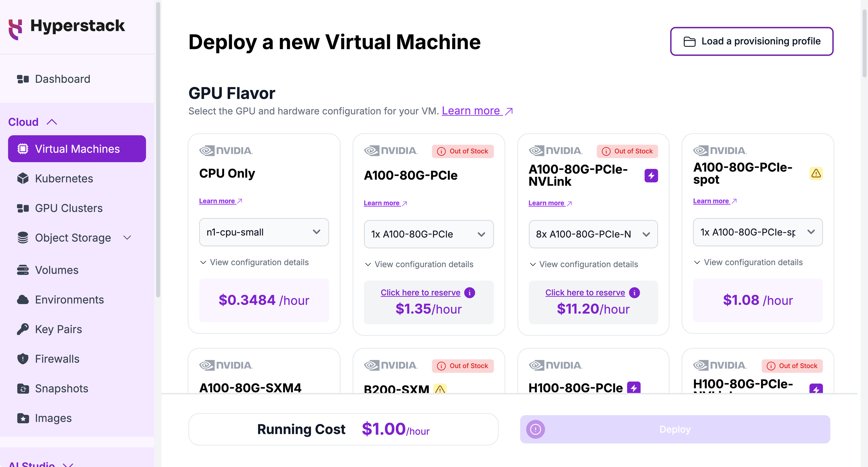This screenshot has width=868, height=467.
Task: Open 1x A100-80G-PCIe-spot dropdown
Action: pos(757,232)
